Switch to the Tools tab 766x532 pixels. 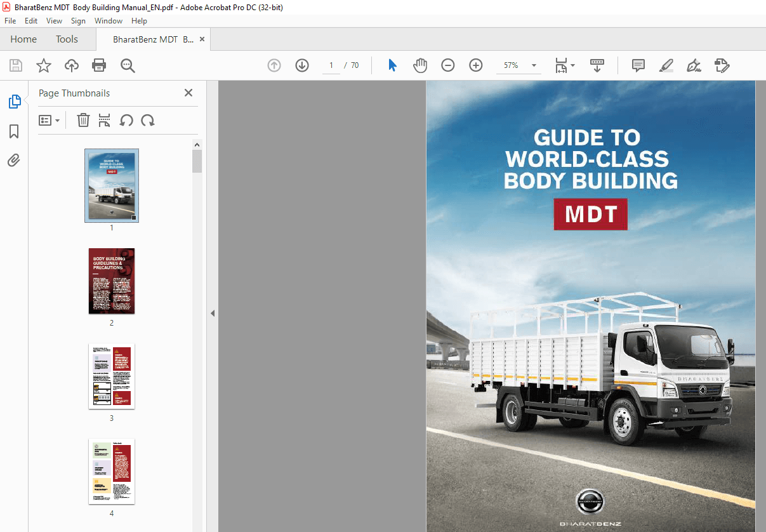tap(67, 39)
